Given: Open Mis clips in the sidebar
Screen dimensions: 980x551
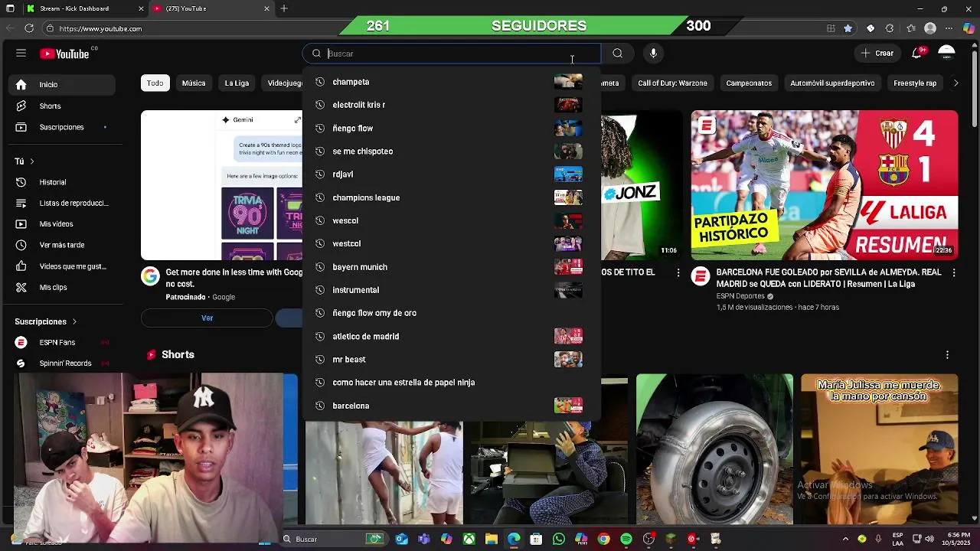Looking at the screenshot, I should coord(61,287).
